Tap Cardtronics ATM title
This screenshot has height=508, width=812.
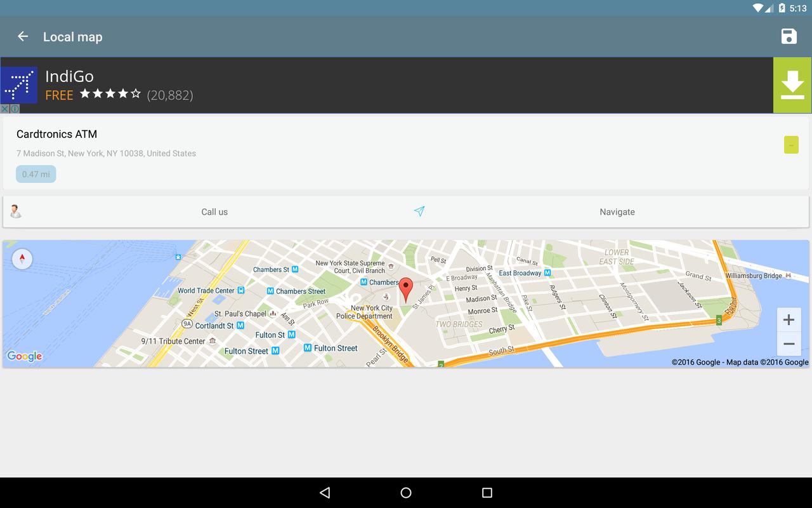click(x=56, y=134)
